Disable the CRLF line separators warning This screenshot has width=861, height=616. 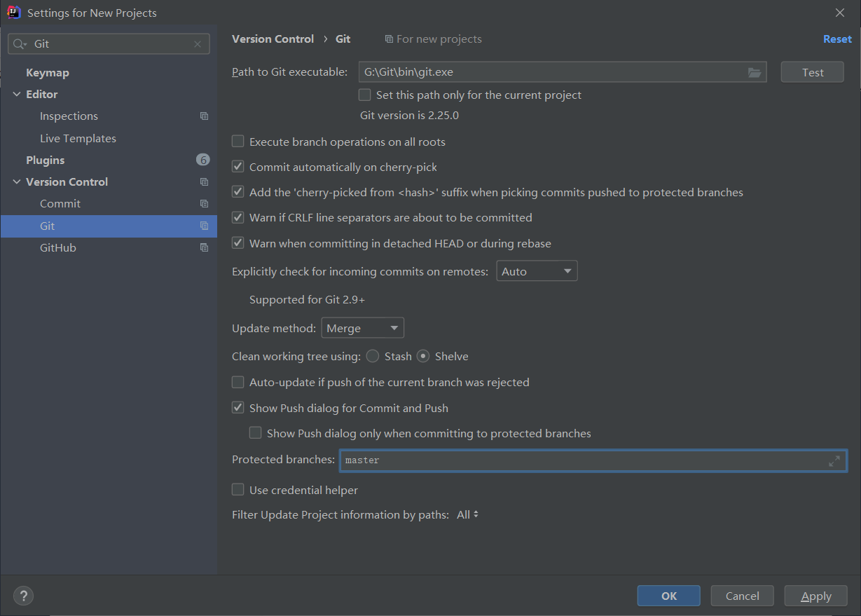tap(238, 218)
